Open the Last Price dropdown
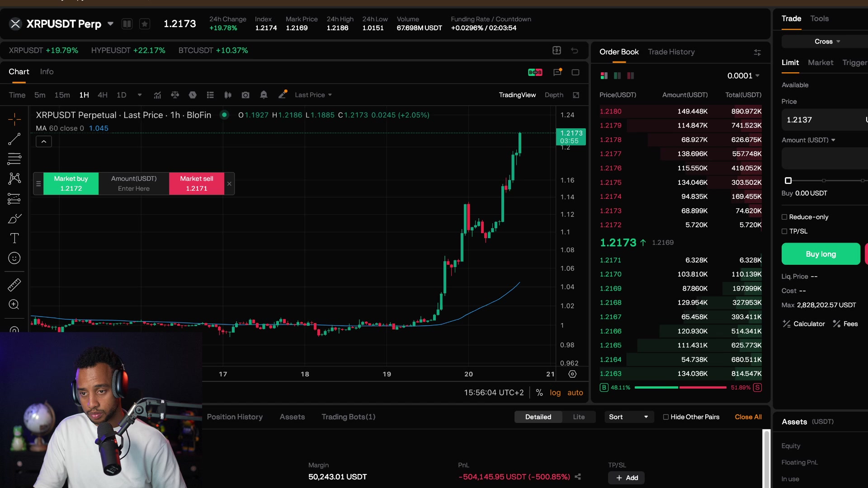868x488 pixels. [x=313, y=95]
